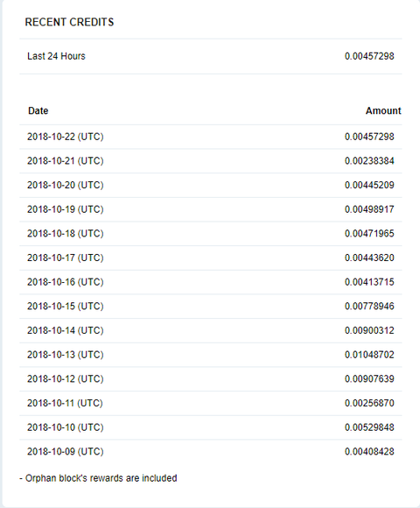Click the amount 0.00413715

click(x=369, y=282)
